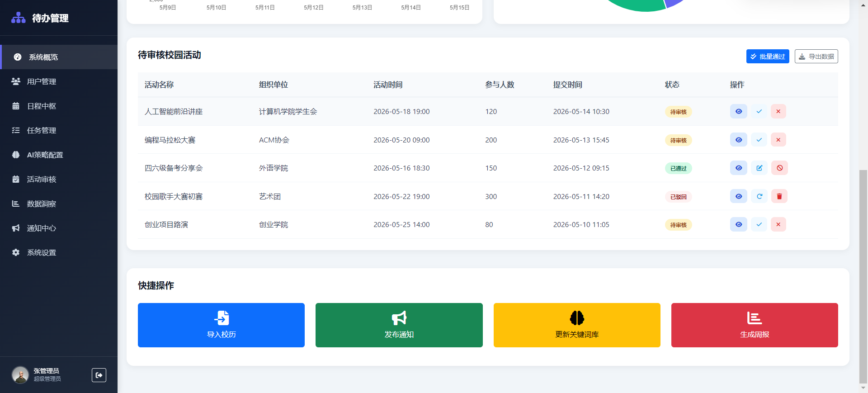Resubmit 校园歌手大赛初赛 with the redo icon
The height and width of the screenshot is (393, 868).
759,196
